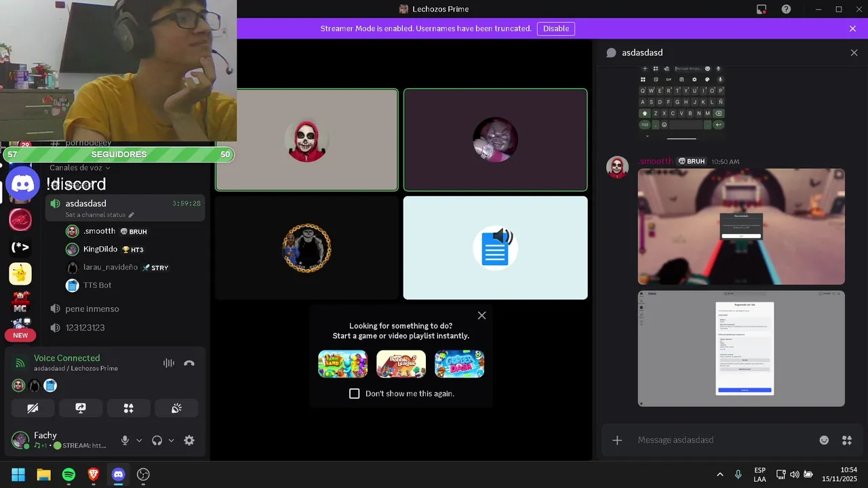Select the TTS Bot document tile

pyautogui.click(x=496, y=248)
